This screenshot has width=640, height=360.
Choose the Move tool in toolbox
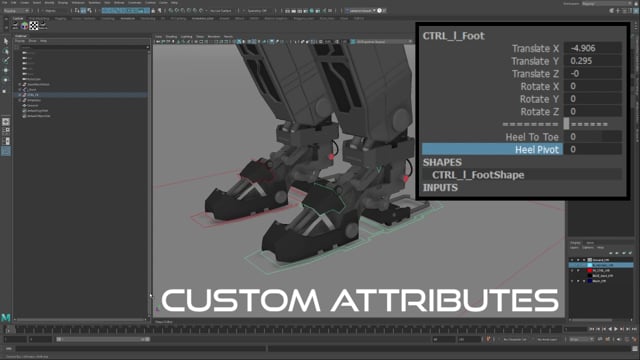tap(6, 70)
